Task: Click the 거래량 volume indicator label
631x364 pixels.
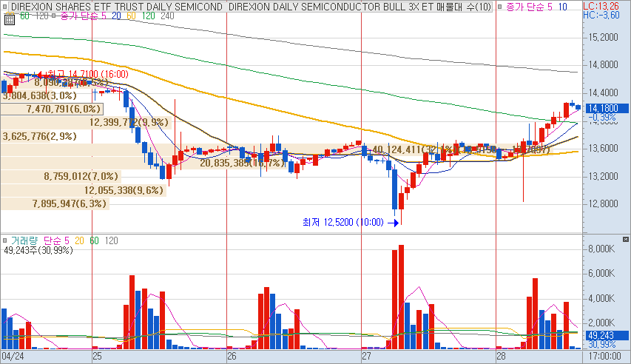Action: click(24, 240)
